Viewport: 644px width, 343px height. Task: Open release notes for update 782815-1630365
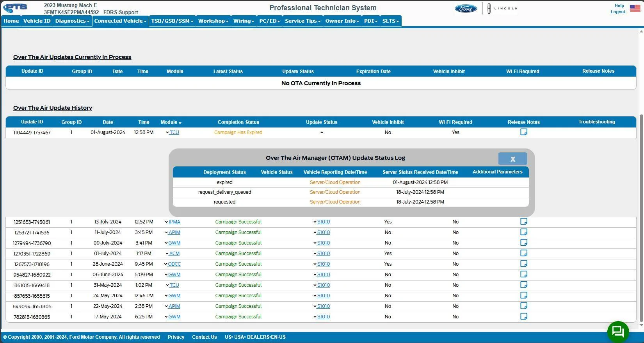(524, 316)
